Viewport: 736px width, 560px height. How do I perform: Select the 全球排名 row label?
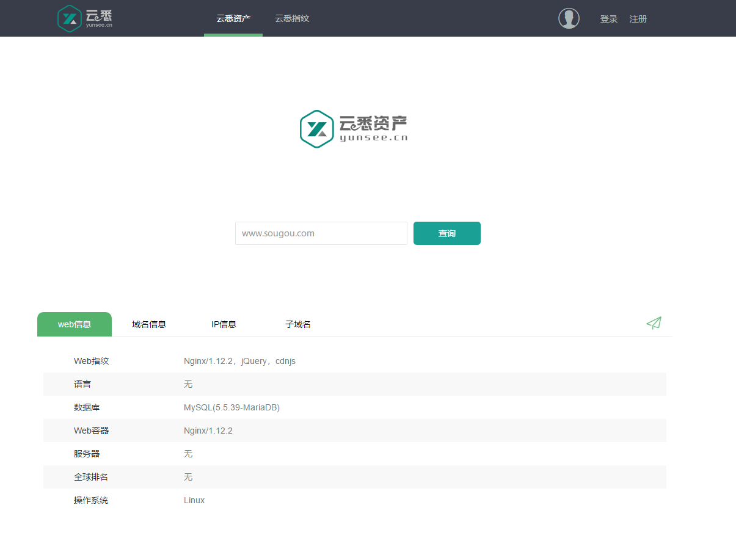click(91, 477)
